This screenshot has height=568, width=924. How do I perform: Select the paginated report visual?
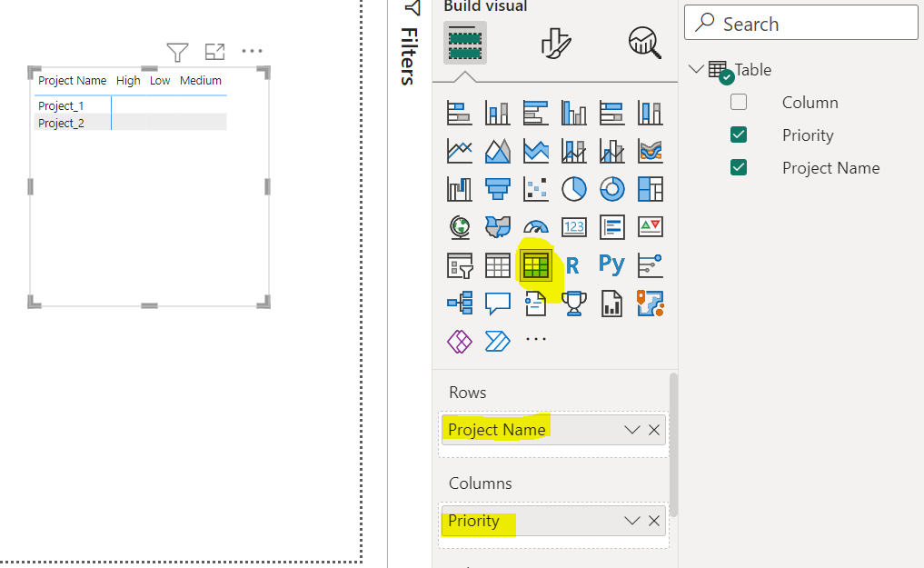tap(612, 304)
